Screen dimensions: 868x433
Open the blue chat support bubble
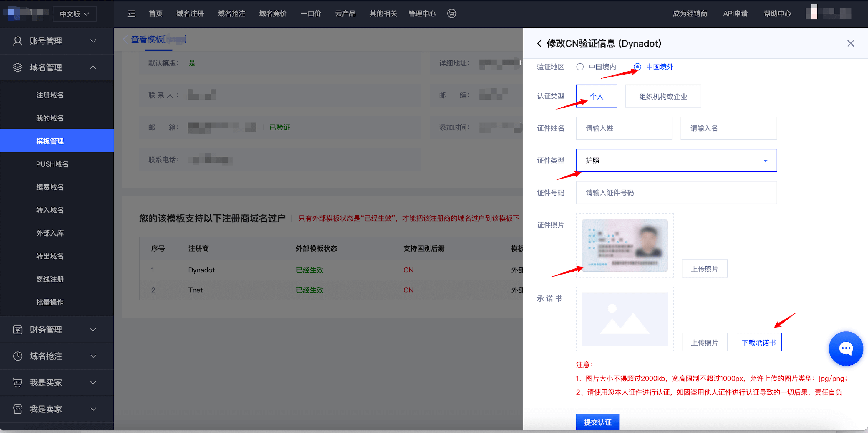pos(845,349)
